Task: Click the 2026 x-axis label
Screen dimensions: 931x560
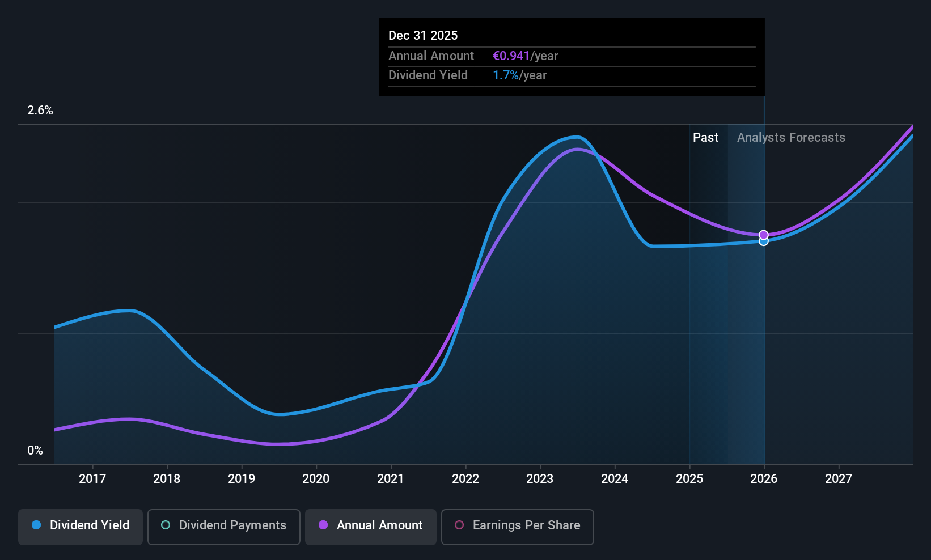Action: (x=764, y=478)
